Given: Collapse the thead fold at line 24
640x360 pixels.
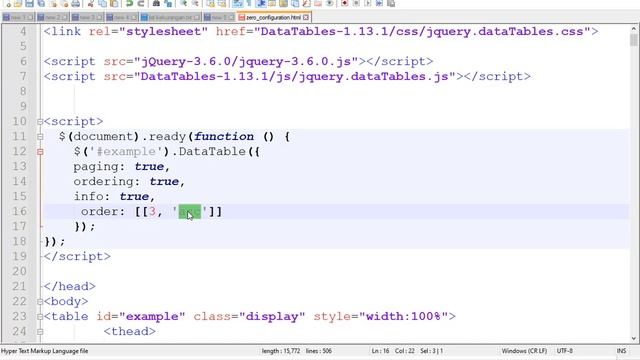Looking at the screenshot, I should click(x=40, y=332).
